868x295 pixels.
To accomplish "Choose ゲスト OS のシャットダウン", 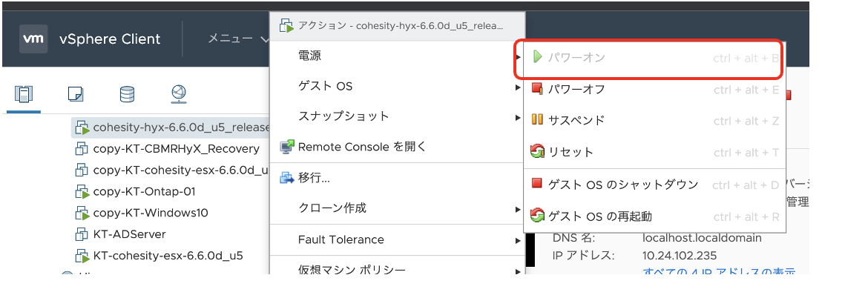I will 655,185.
